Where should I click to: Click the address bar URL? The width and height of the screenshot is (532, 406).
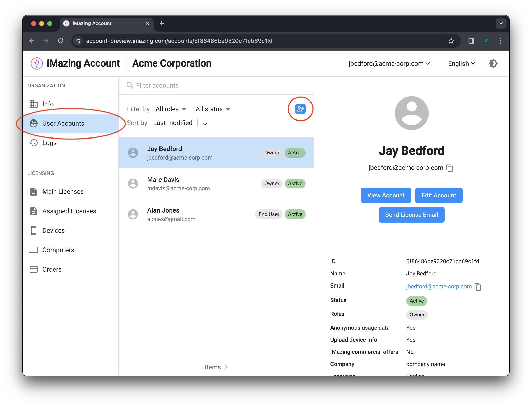(x=179, y=41)
